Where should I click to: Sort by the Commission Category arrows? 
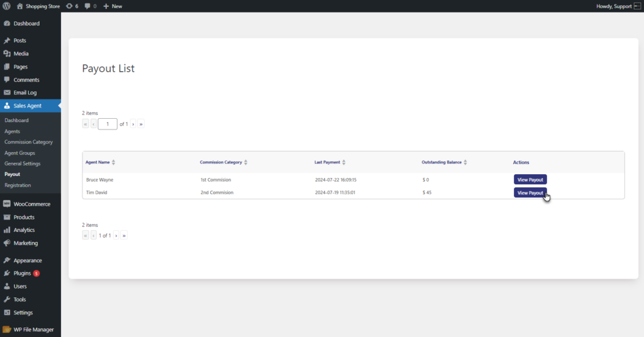click(246, 163)
